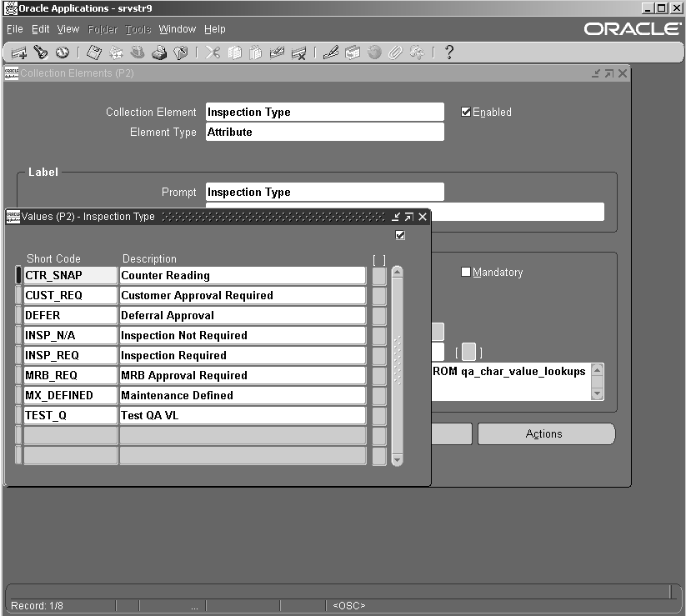Click the Translations globe toolbar icon
This screenshot has width=686, height=616.
coord(374,53)
